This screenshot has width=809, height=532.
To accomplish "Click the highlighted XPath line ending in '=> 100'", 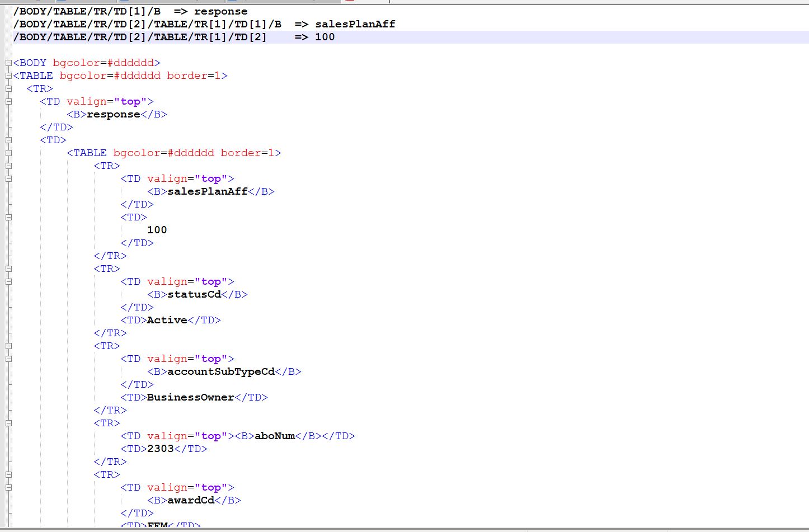I will 174,37.
